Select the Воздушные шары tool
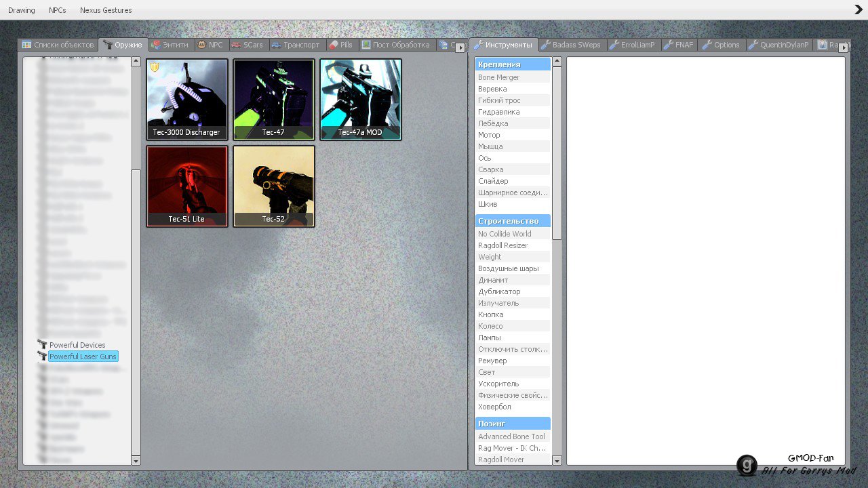868x488 pixels. tap(513, 268)
